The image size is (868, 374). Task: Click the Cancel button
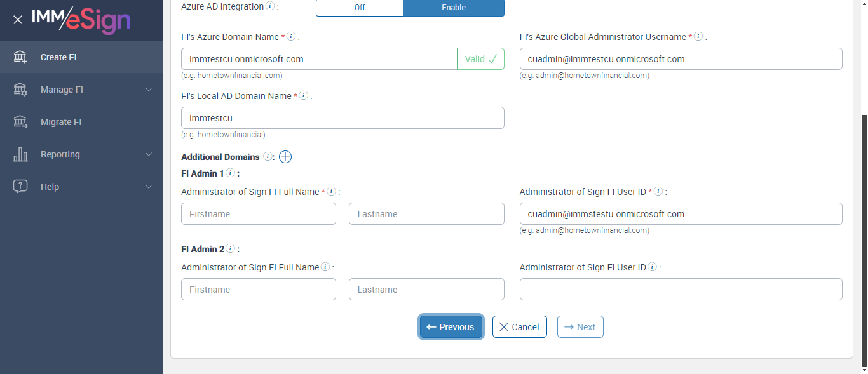pyautogui.click(x=520, y=327)
